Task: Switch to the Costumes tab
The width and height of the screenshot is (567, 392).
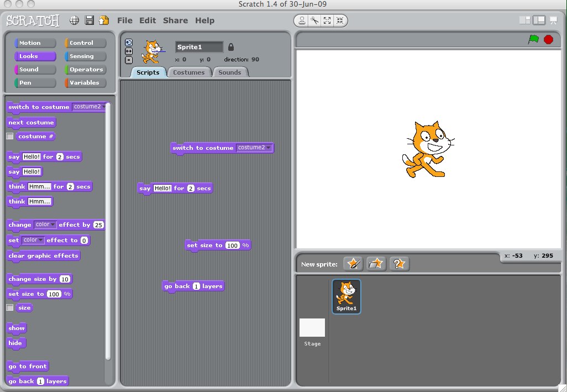Action: point(188,72)
